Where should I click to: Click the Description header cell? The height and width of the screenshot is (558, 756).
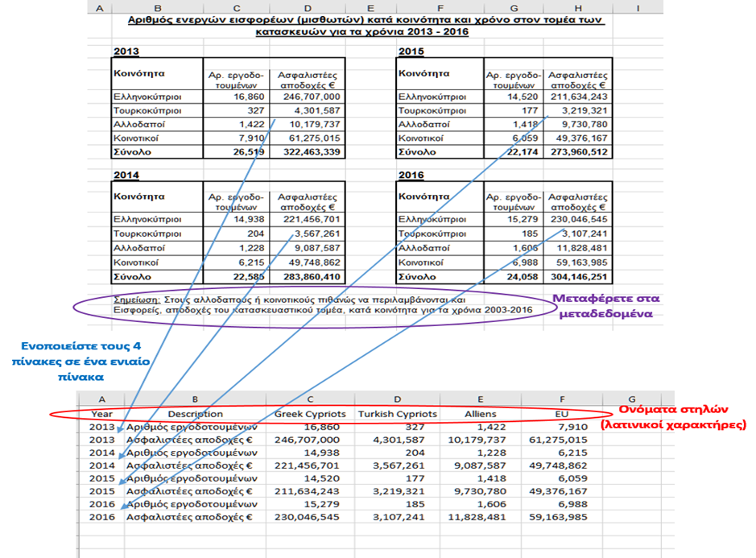click(x=196, y=414)
